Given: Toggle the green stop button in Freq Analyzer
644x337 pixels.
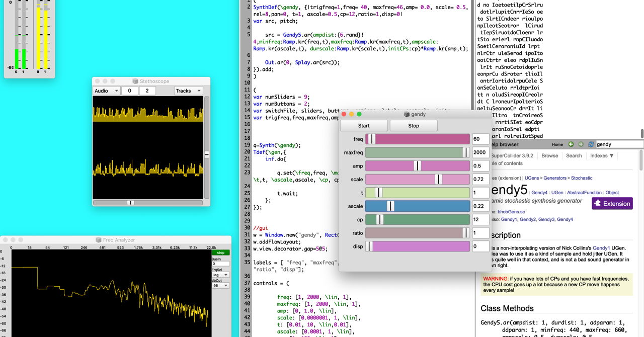Looking at the screenshot, I should [x=220, y=252].
